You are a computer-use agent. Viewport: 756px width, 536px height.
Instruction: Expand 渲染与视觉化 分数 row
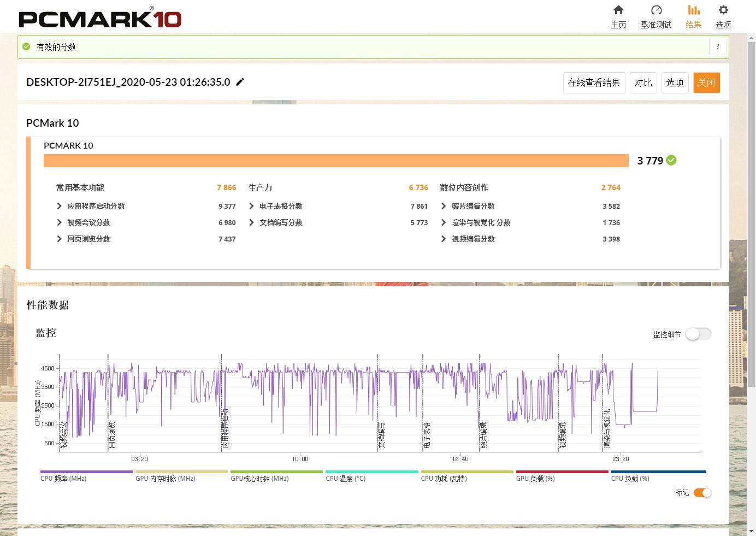click(x=444, y=222)
